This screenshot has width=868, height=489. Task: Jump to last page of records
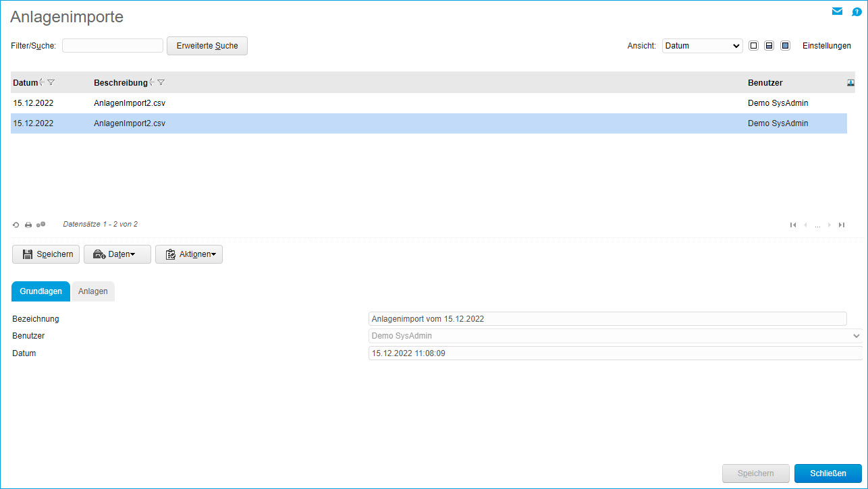pos(842,225)
